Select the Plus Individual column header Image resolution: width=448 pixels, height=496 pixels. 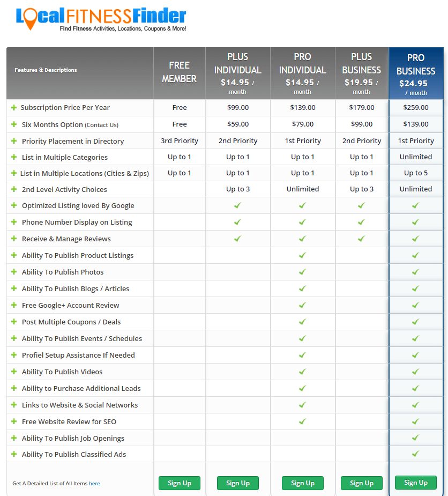tap(238, 73)
